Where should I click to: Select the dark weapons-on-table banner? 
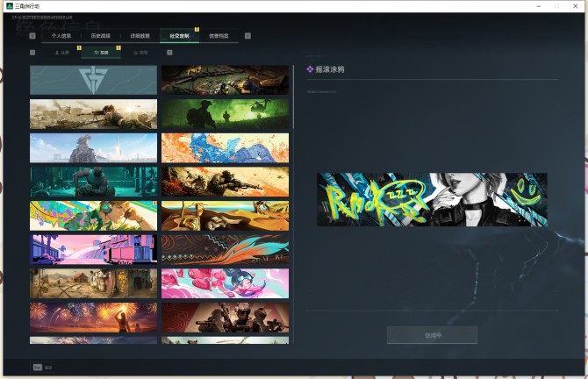point(225,80)
